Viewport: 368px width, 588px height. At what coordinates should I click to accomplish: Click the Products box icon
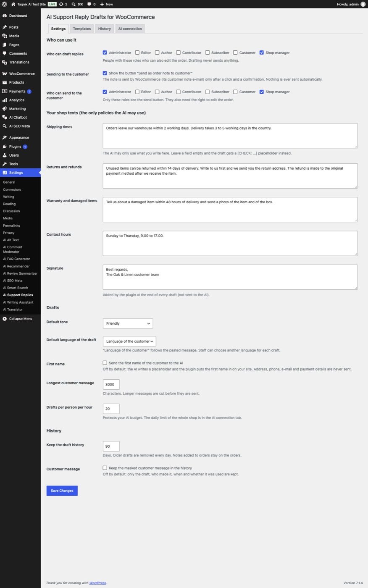point(5,82)
